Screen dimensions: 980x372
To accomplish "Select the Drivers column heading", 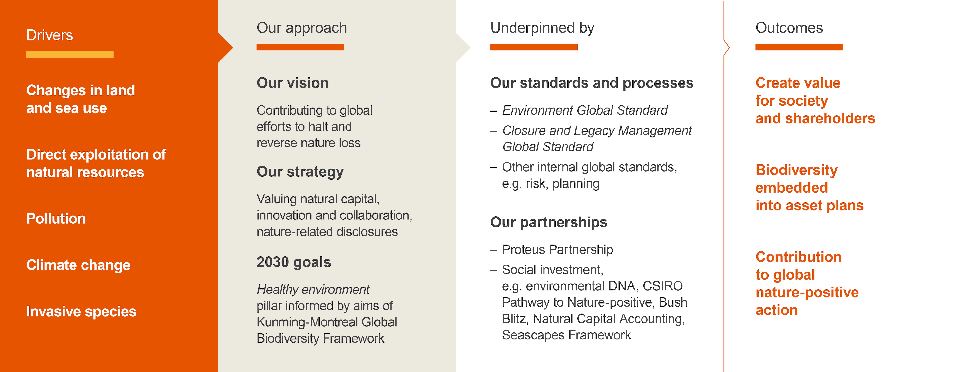I will [49, 35].
